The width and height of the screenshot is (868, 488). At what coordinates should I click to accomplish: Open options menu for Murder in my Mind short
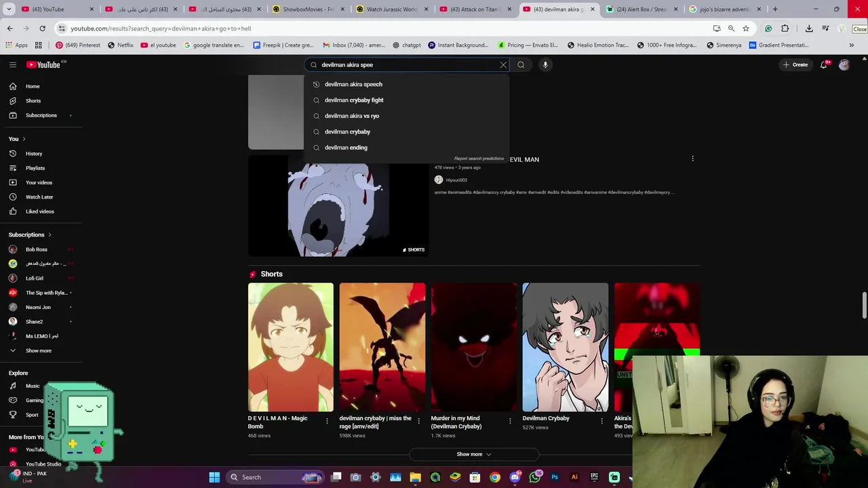510,421
